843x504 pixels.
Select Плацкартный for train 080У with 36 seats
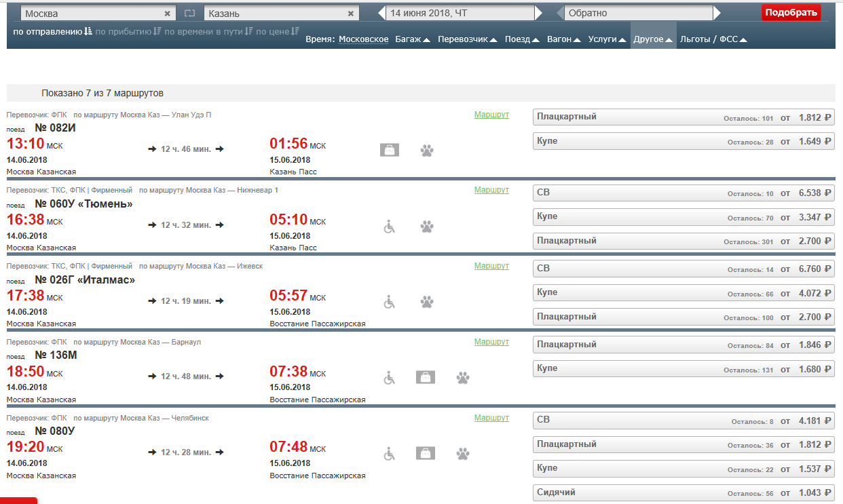click(x=683, y=445)
